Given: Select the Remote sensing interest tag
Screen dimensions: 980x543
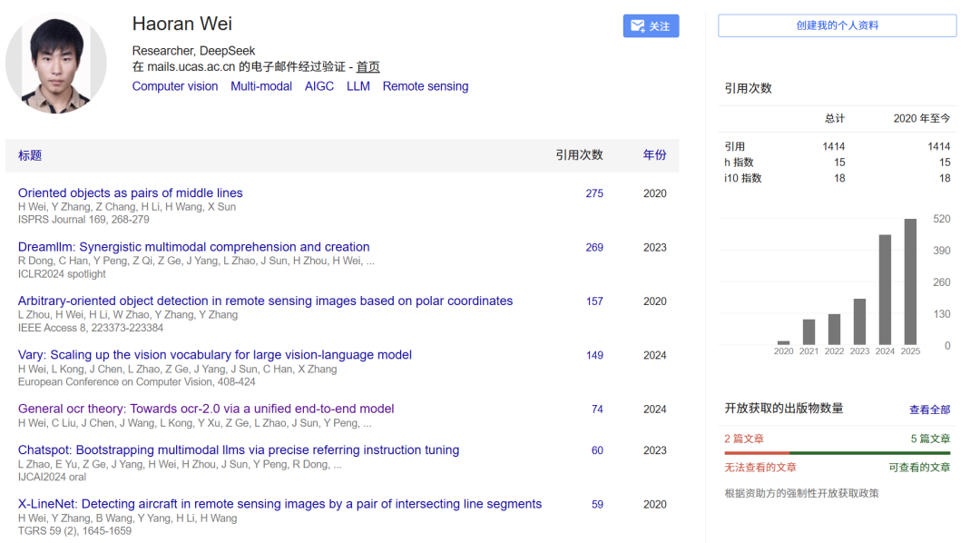Looking at the screenshot, I should click(x=426, y=86).
